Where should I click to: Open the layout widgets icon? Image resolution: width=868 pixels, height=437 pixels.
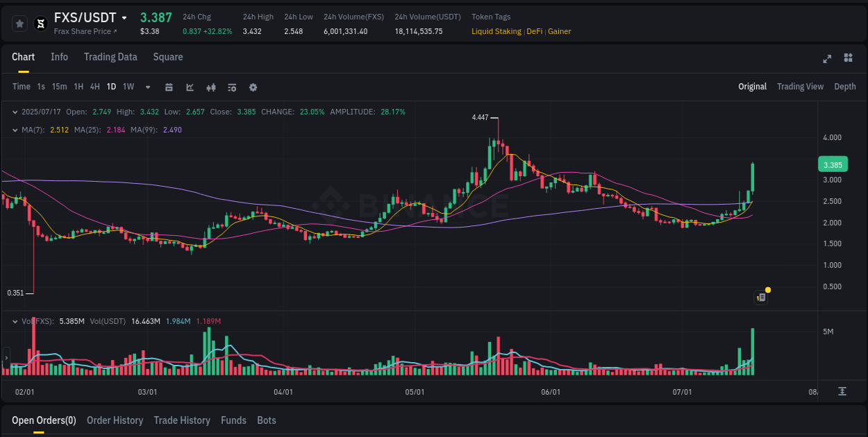point(848,59)
